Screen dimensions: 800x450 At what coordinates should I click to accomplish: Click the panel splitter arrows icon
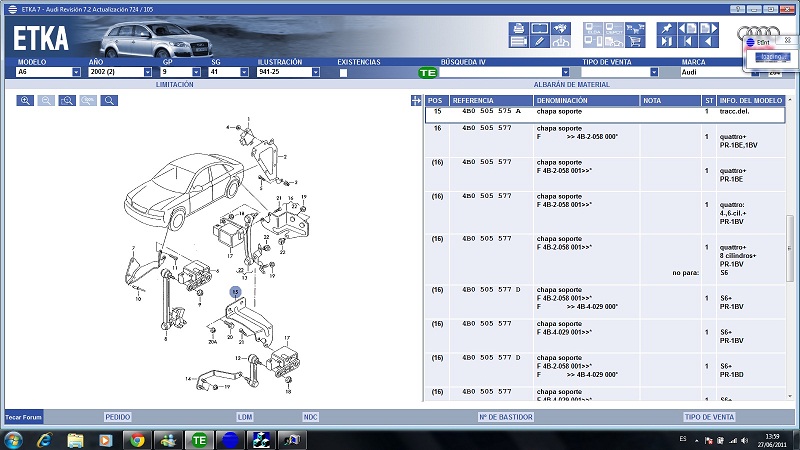point(416,100)
